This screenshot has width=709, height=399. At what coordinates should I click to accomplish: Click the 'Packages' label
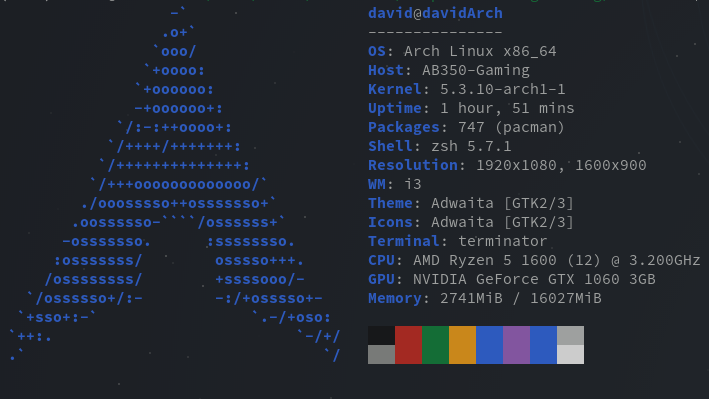click(404, 128)
